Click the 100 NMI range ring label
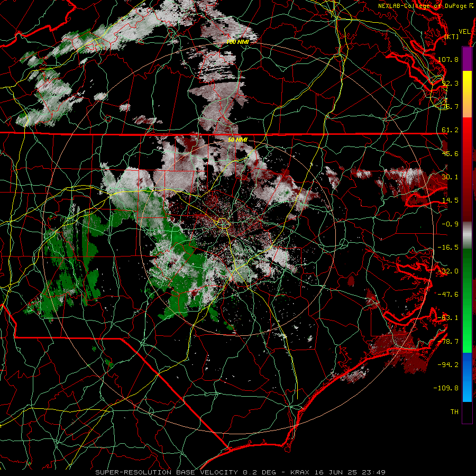This screenshot has height=476, width=476. click(237, 42)
